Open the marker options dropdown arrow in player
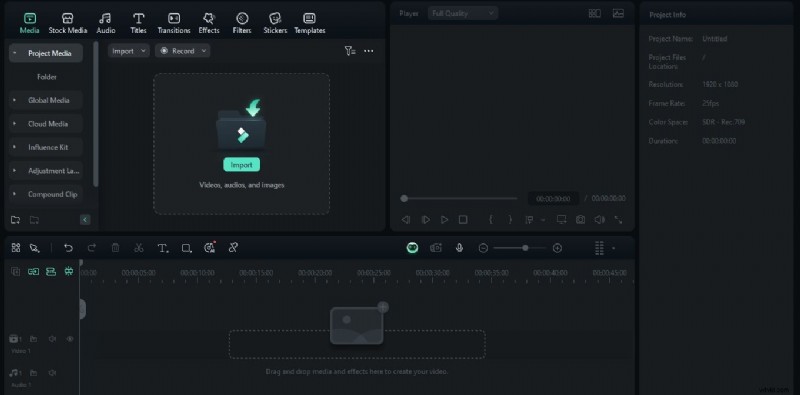 coord(543,220)
